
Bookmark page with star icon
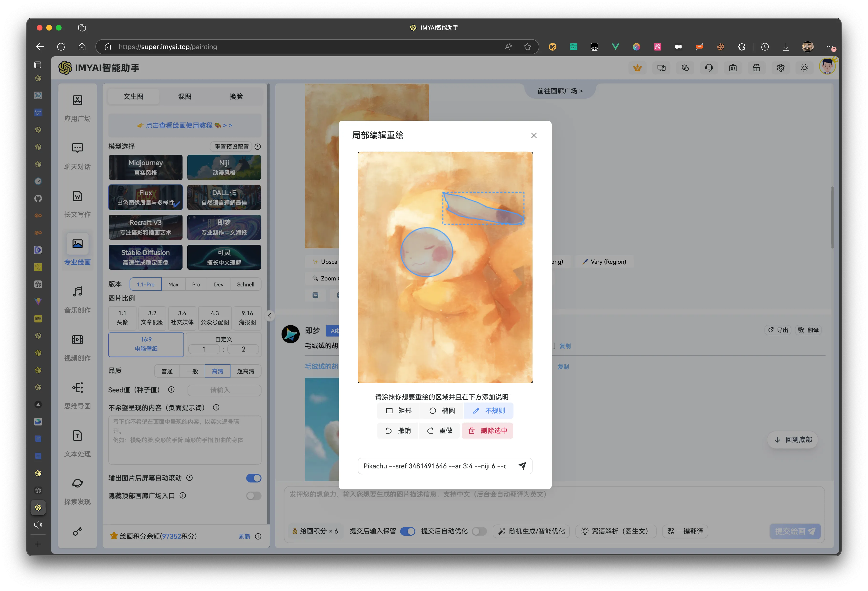527,47
